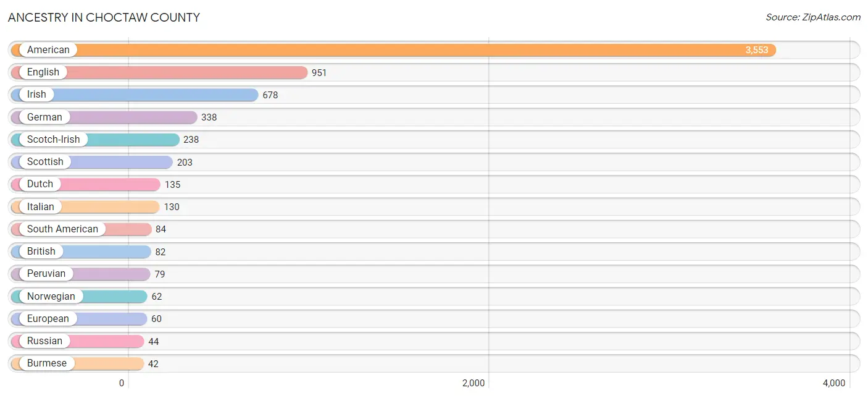Select the Irish label pill
868x398 pixels.
click(36, 95)
